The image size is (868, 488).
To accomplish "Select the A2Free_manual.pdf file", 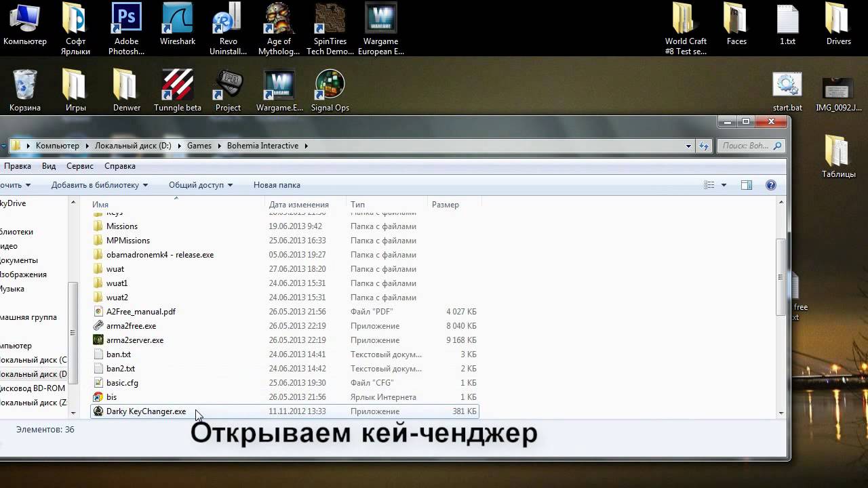I will coord(285,312).
